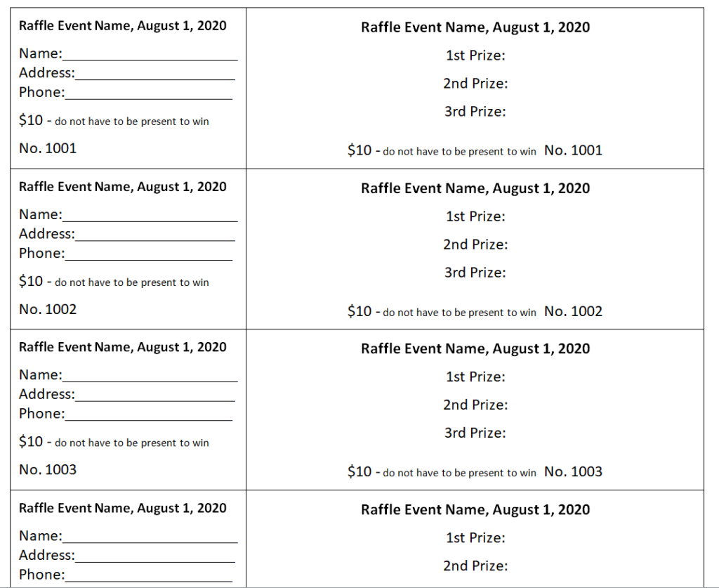Screen dimensions: 719x588
Task: Click "3rd Prize:" on ticket No. 1003
Action: [475, 433]
